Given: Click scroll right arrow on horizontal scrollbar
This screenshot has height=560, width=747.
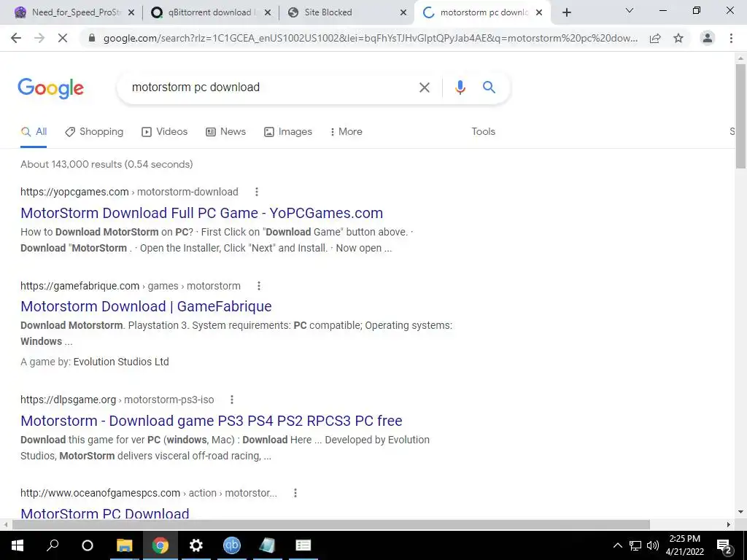Looking at the screenshot, I should (x=729, y=524).
